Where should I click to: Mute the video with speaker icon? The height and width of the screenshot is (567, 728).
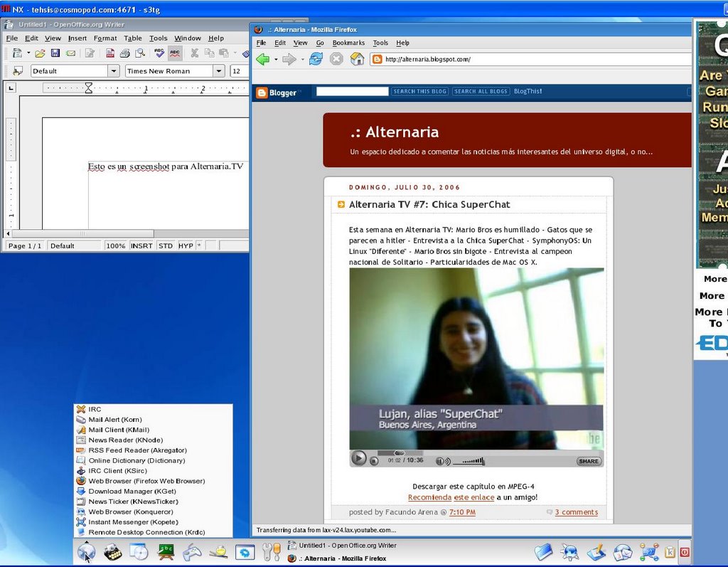442,461
